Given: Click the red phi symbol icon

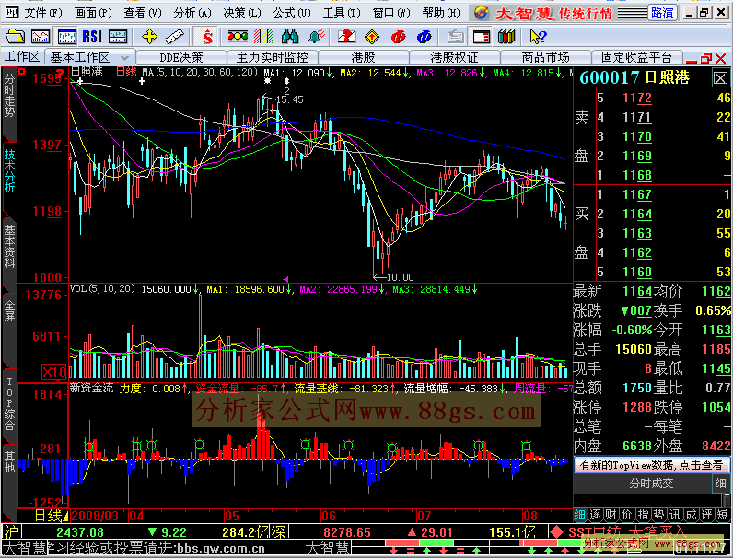Looking at the screenshot, I should click(399, 36).
